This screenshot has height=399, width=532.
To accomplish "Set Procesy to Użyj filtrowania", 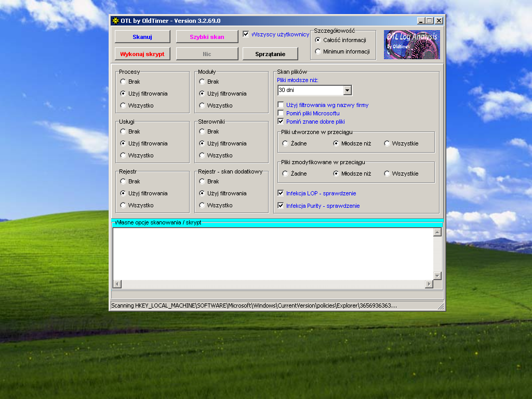I will click(123, 94).
